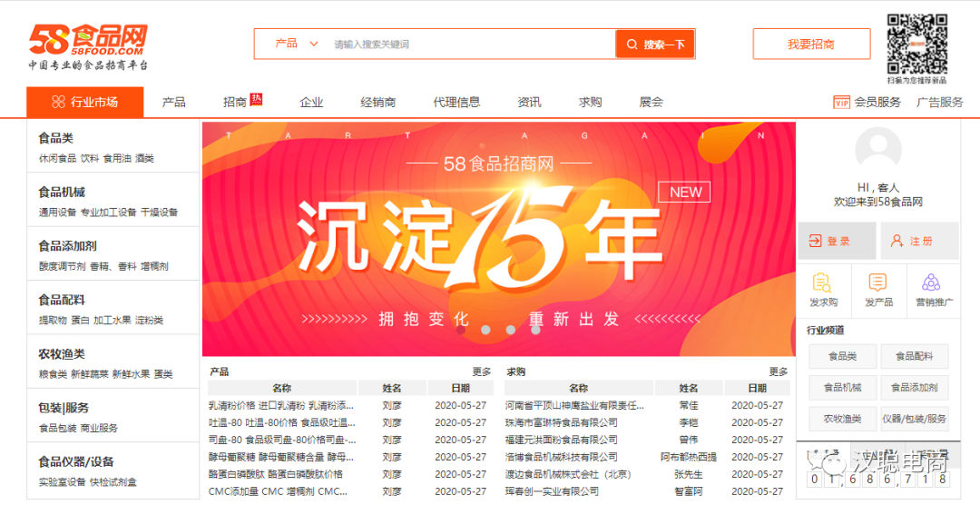This screenshot has width=980, height=505.
Task: Open the 酸度调节剂 subcategory
Action: [x=62, y=267]
